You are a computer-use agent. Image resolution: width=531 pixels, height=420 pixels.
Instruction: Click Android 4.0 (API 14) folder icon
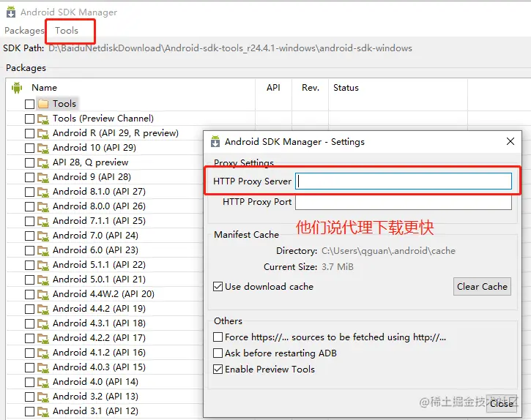[x=43, y=382]
